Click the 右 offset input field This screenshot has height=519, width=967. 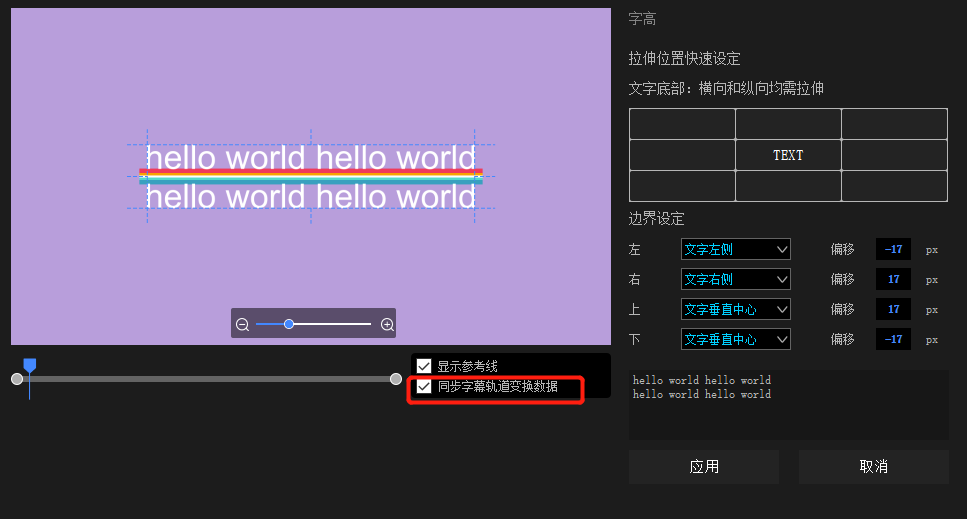[893, 279]
